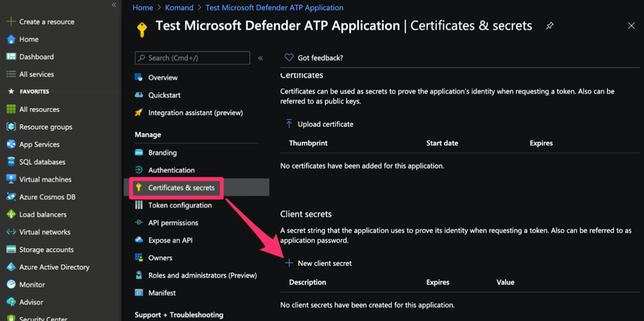Image resolution: width=644 pixels, height=321 pixels.
Task: Click the certificates Expires column header
Action: point(541,143)
